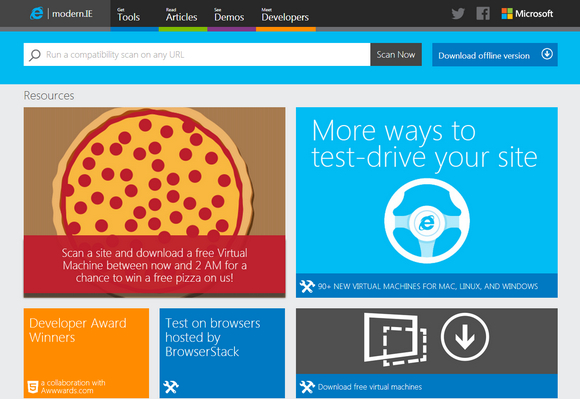The image size is (580, 399).
Task: Click the Resources heading
Action: coord(49,96)
